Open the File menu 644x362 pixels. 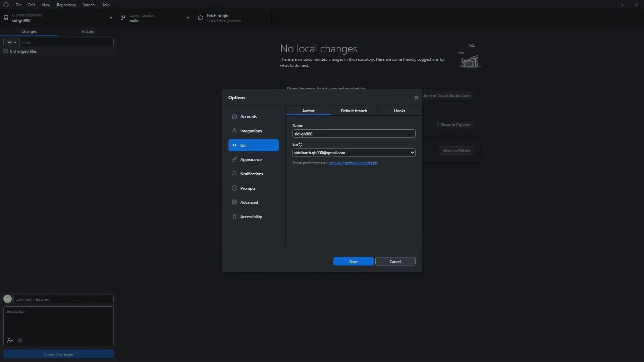18,5
